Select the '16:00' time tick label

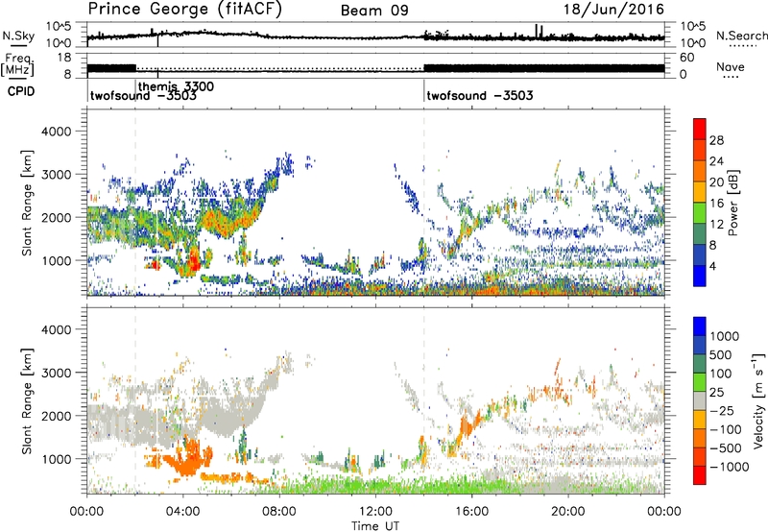tap(471, 512)
